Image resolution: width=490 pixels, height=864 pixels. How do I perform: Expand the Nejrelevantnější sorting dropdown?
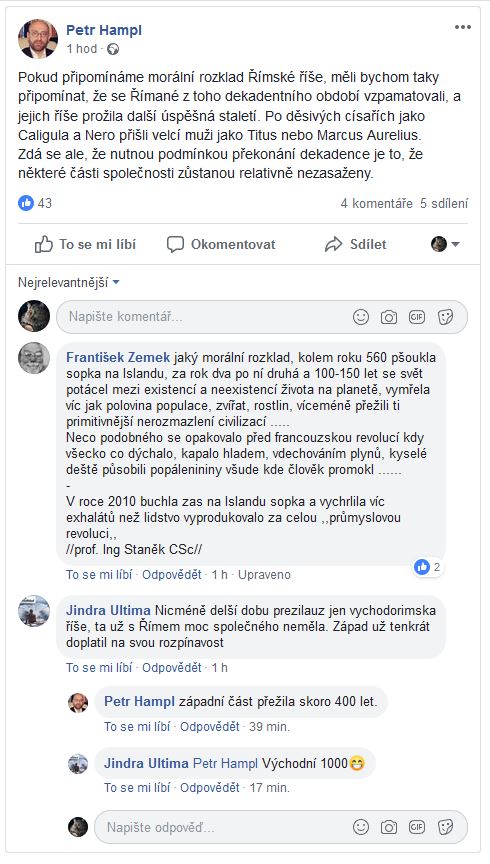point(69,283)
